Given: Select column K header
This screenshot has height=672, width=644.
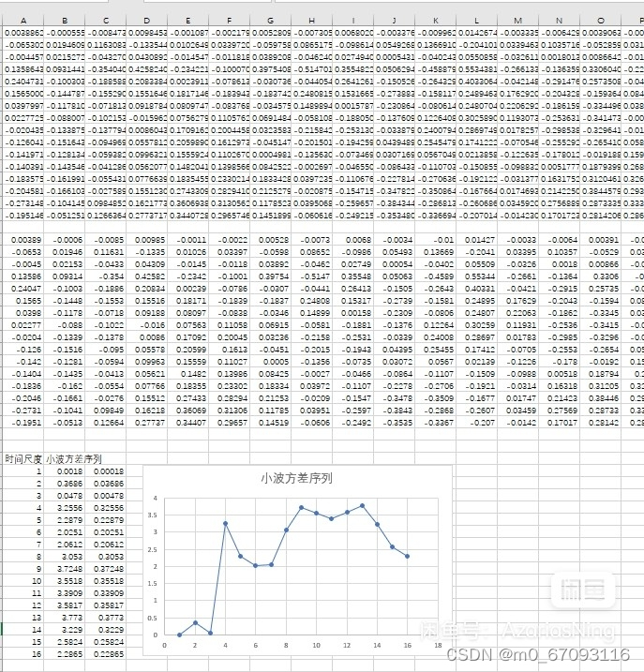Looking at the screenshot, I should (435, 20).
